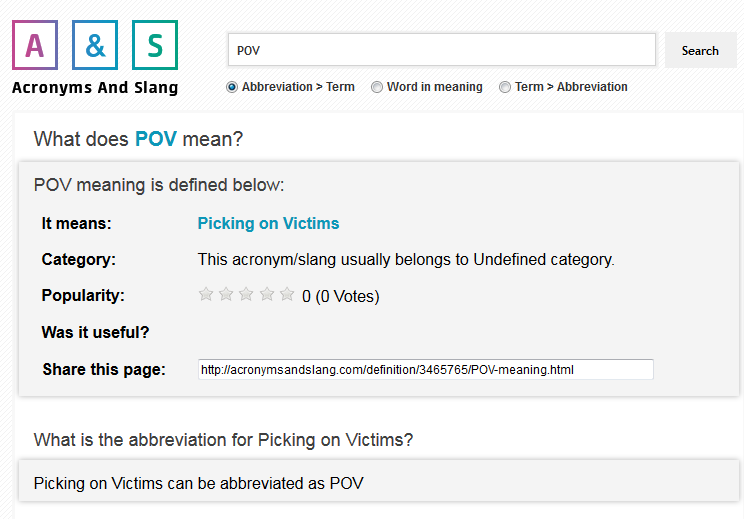The image size is (744, 519).
Task: Click the 'Word in meaning' label text
Action: pyautogui.click(x=435, y=87)
